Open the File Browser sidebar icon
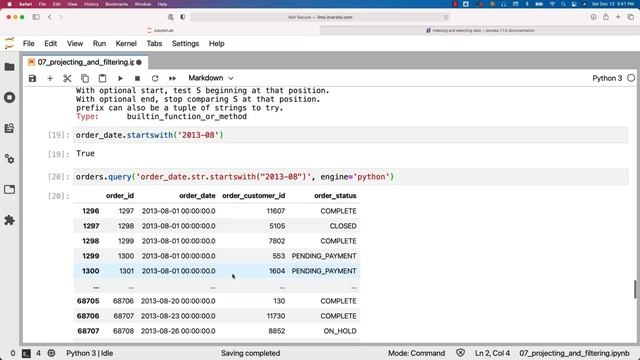The image size is (640, 360). 9,67
